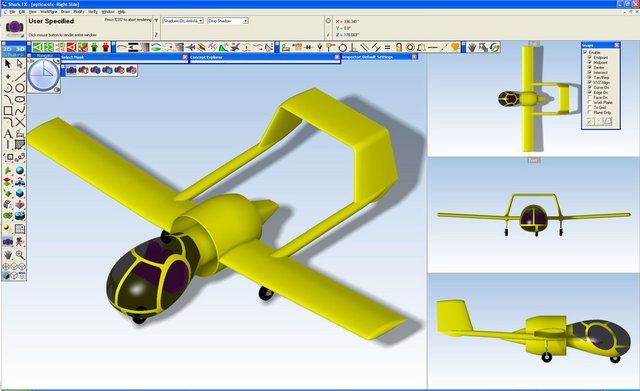Pick the ellipse drawing tool
The width and height of the screenshot is (640, 391).
(20, 99)
